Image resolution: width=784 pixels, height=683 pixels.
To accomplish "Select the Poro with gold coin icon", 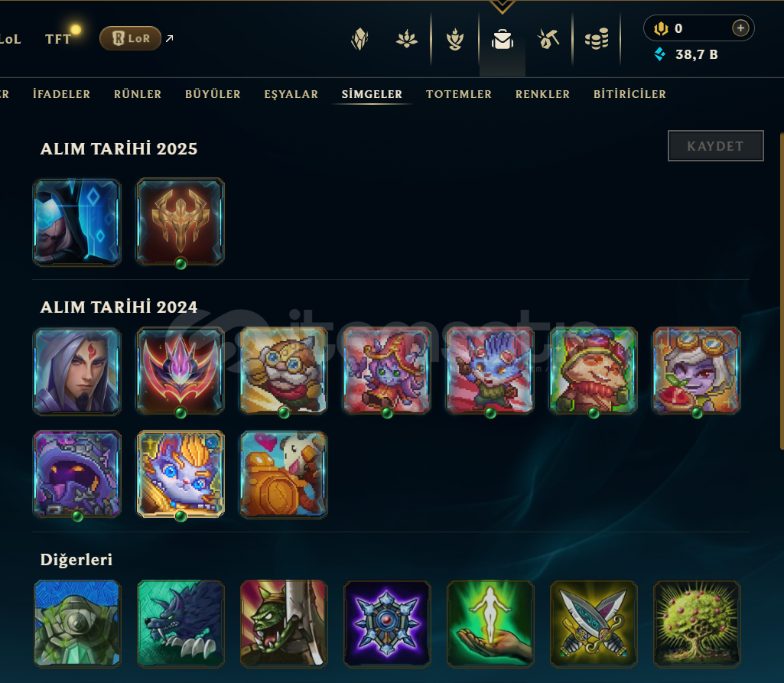I will [x=284, y=474].
